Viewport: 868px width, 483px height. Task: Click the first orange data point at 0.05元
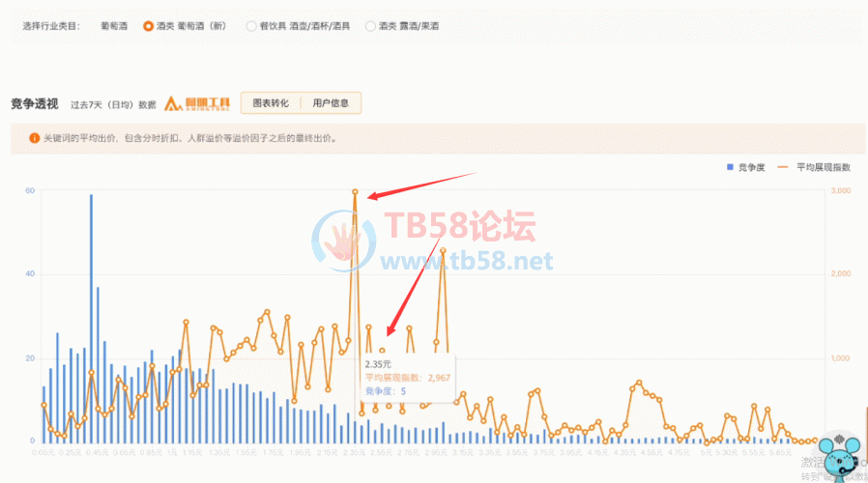point(43,405)
